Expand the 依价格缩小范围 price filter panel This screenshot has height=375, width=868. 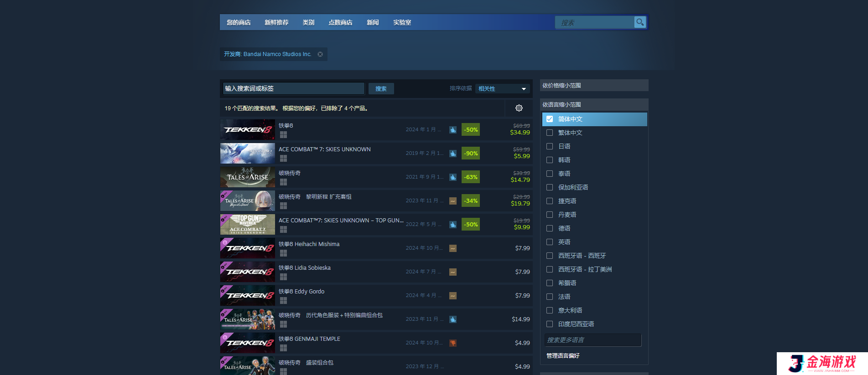click(593, 86)
